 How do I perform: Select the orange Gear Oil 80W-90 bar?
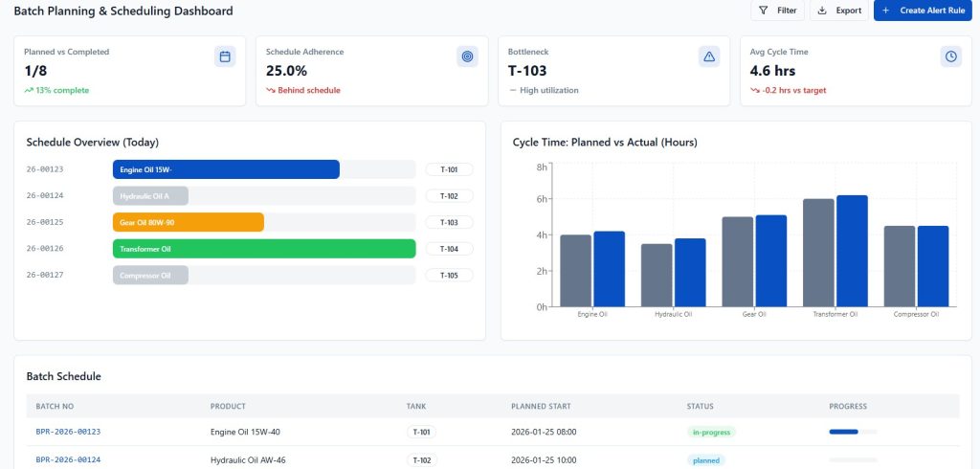click(188, 222)
